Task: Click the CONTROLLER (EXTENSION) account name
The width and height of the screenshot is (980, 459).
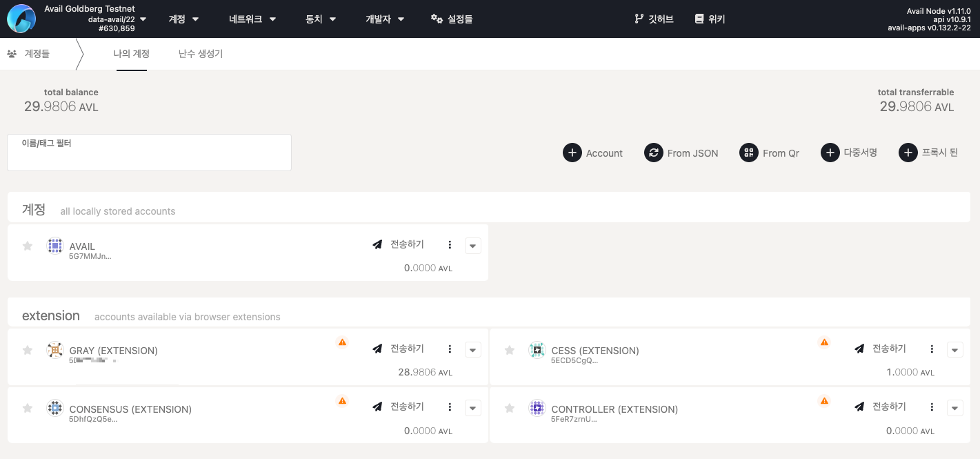Action: (614, 409)
